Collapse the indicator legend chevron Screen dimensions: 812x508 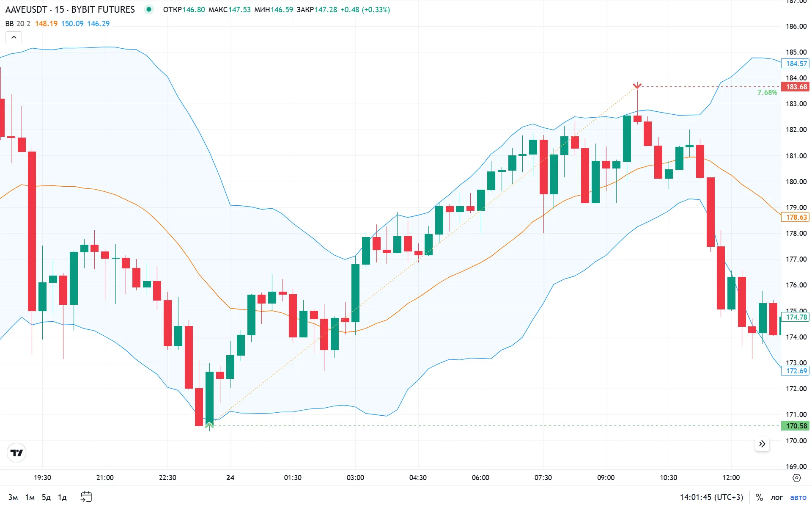pos(14,37)
